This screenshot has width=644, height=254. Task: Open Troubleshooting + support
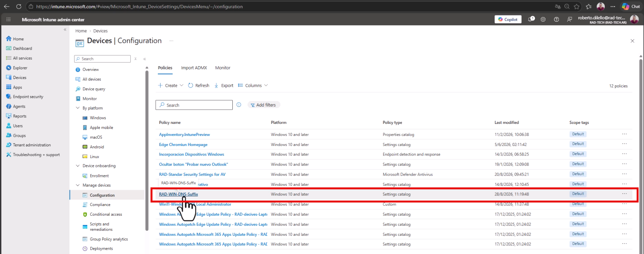point(33,154)
